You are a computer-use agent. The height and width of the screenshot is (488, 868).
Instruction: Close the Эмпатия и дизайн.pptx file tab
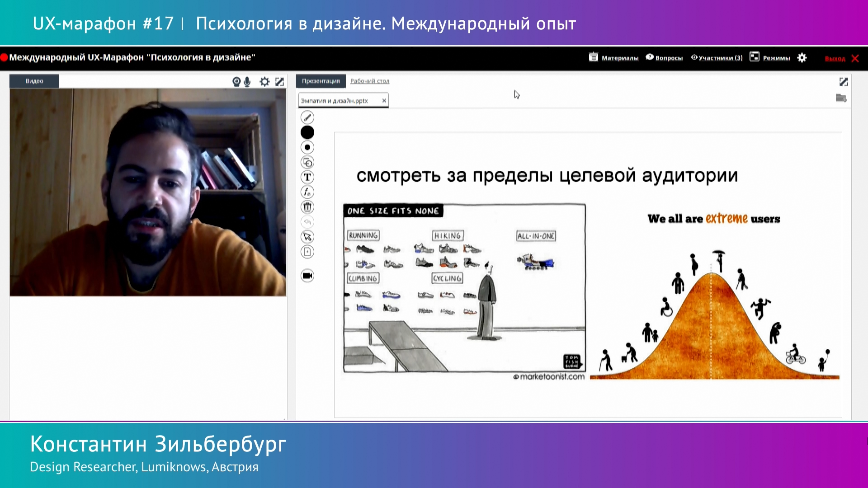384,101
